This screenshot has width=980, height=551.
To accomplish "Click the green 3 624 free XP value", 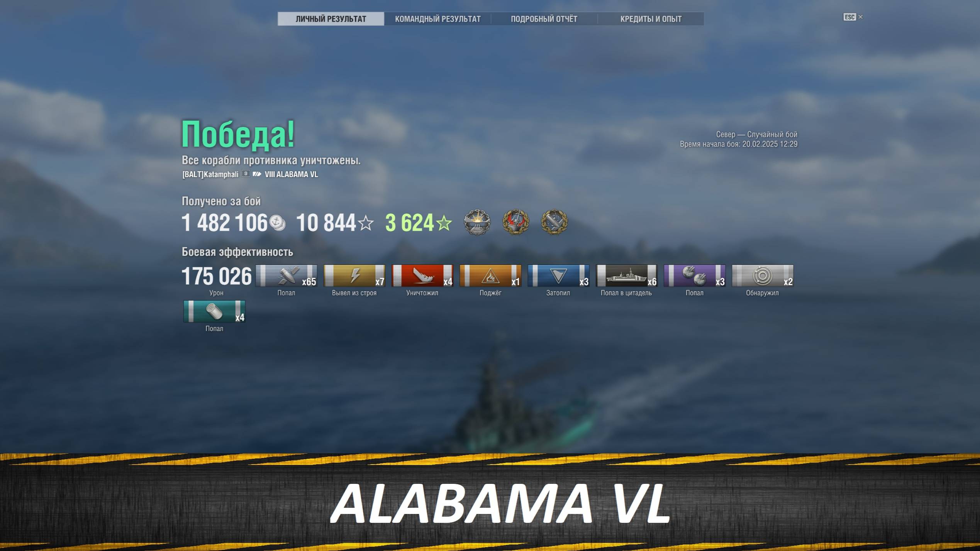I will click(x=410, y=223).
